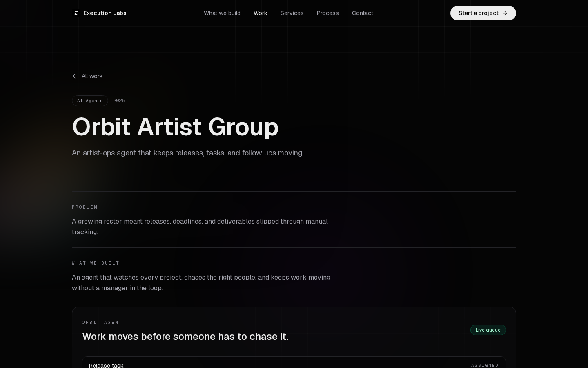Click the Start a project button
588x368 pixels.
click(x=483, y=13)
